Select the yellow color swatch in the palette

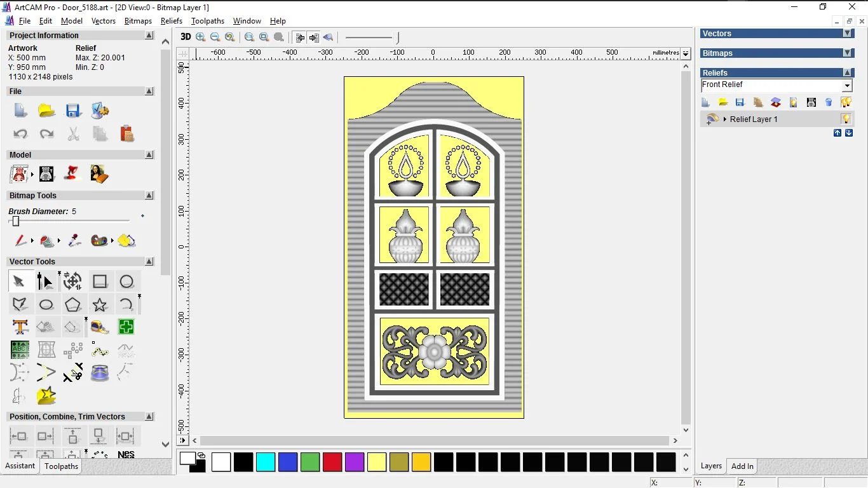377,463
